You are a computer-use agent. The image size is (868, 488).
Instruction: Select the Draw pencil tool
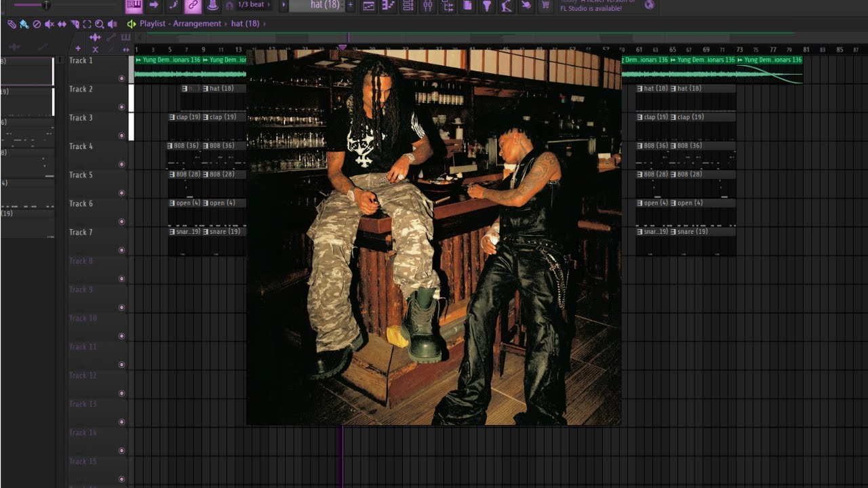tap(12, 24)
